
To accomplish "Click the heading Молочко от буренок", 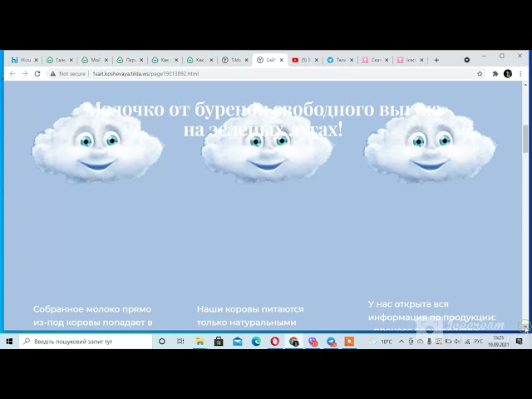I will [264, 119].
